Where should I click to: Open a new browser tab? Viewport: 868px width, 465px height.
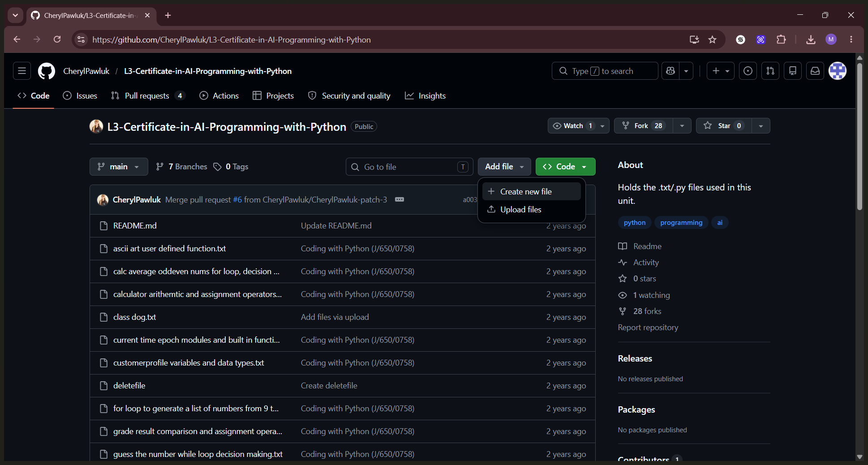pos(168,15)
